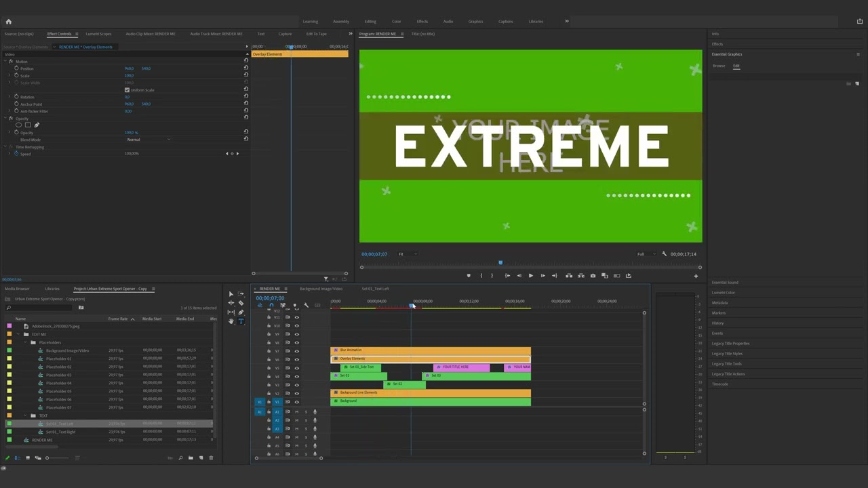The height and width of the screenshot is (488, 868).
Task: Open the Background Image/Video sequence tab
Action: point(321,289)
